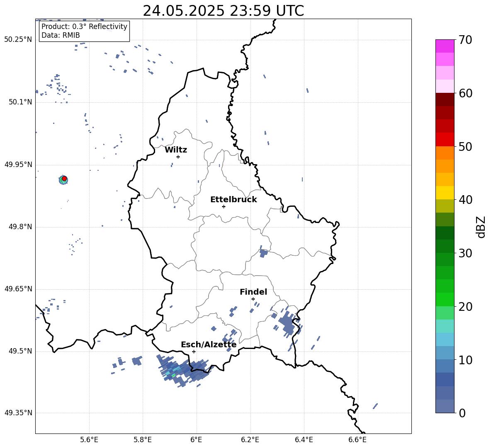Click the 49.35°N latitude label
491x448 pixels.
pos(18,413)
